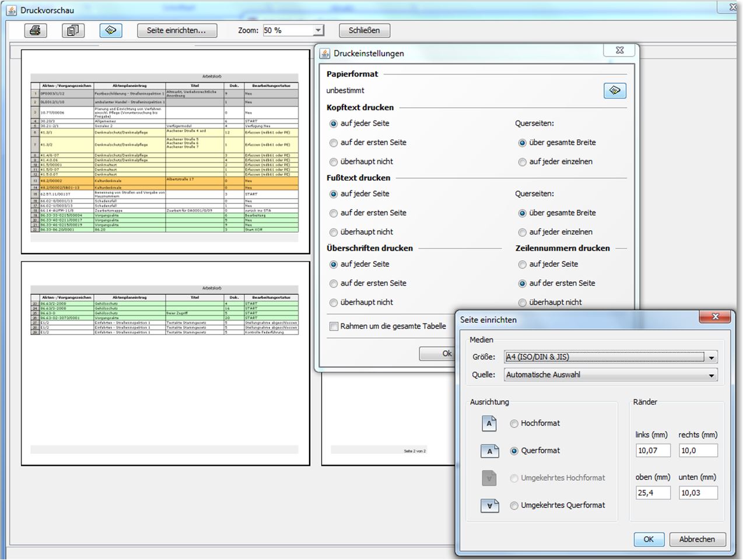This screenshot has width=743, height=560.
Task: Click the print settings icon in toolbar
Action: pyautogui.click(x=111, y=30)
